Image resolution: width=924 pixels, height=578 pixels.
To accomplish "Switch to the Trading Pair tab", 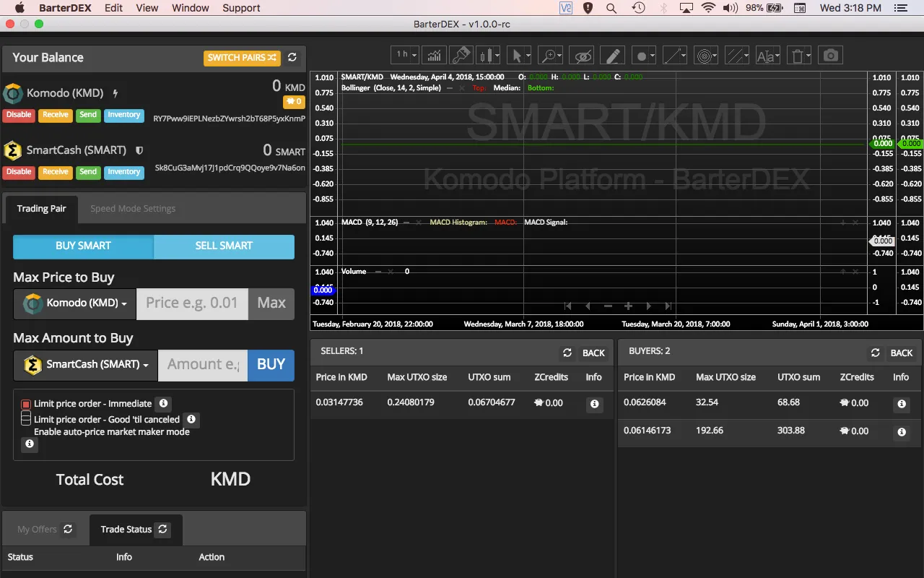I will [41, 208].
